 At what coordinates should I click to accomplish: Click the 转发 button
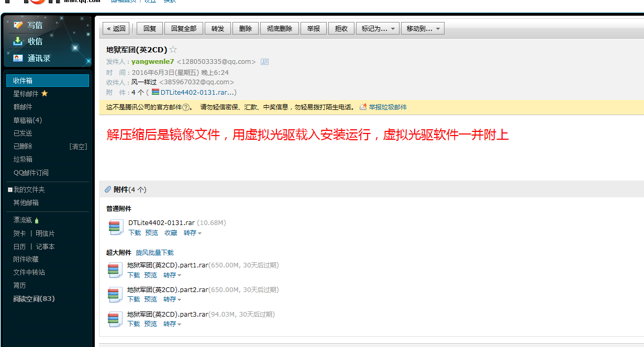tap(218, 29)
